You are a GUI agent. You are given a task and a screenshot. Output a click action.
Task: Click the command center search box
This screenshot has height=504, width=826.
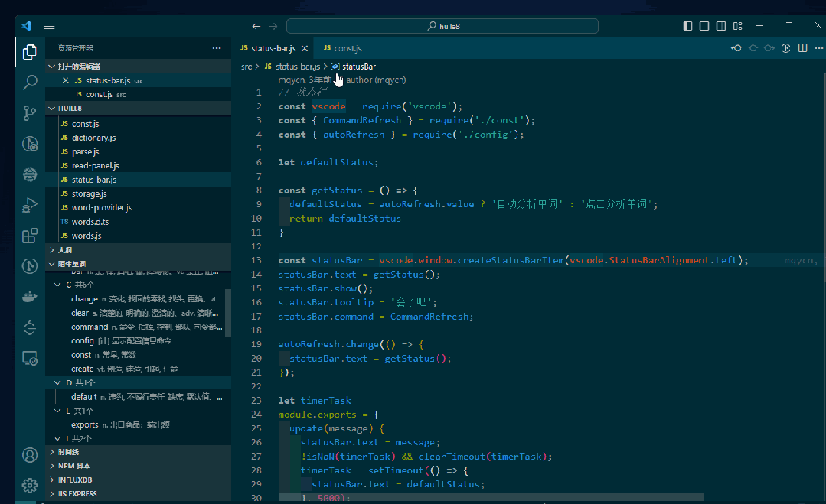tap(442, 26)
